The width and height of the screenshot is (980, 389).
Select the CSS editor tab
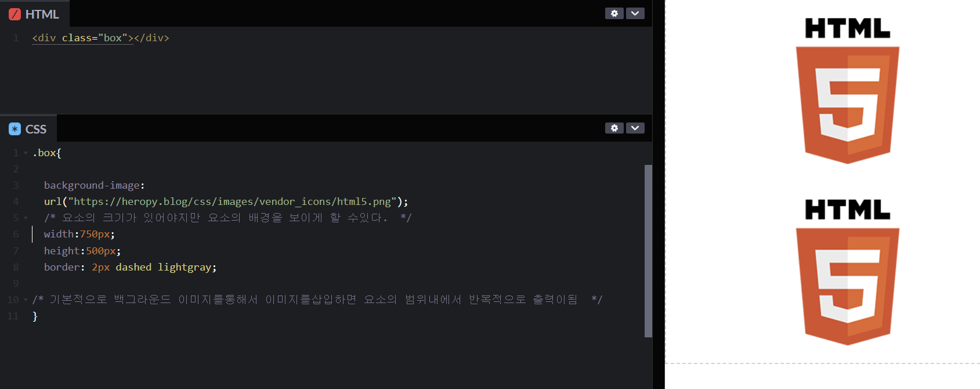(28, 129)
